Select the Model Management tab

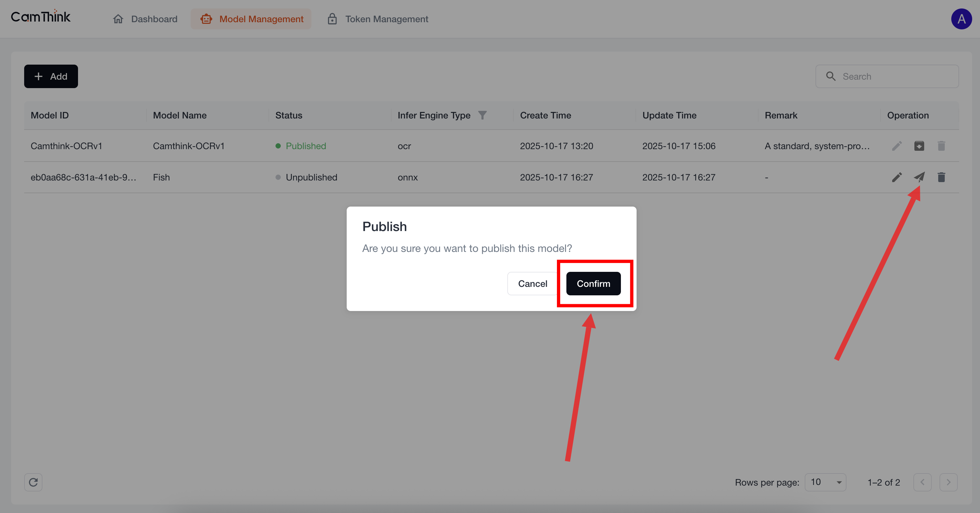click(251, 19)
